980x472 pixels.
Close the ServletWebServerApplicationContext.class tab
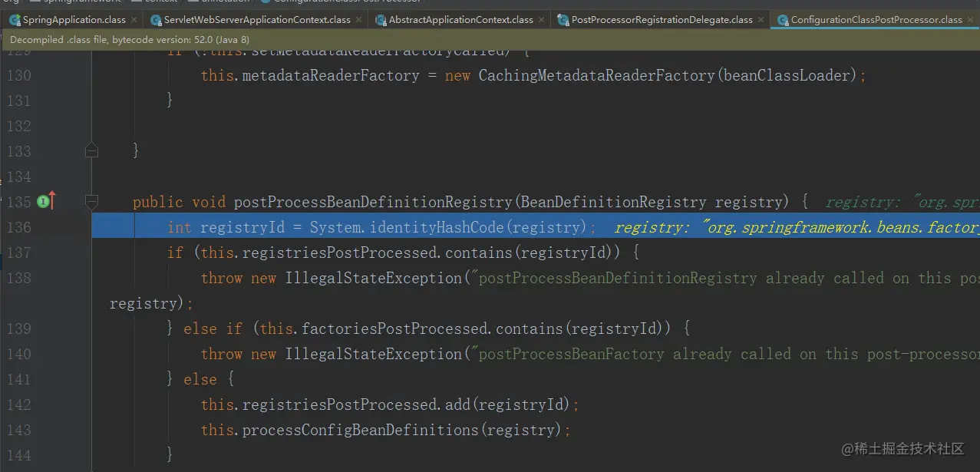359,21
